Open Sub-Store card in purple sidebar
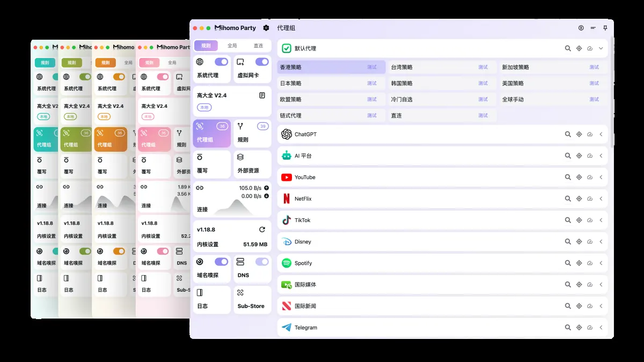 pos(252,299)
